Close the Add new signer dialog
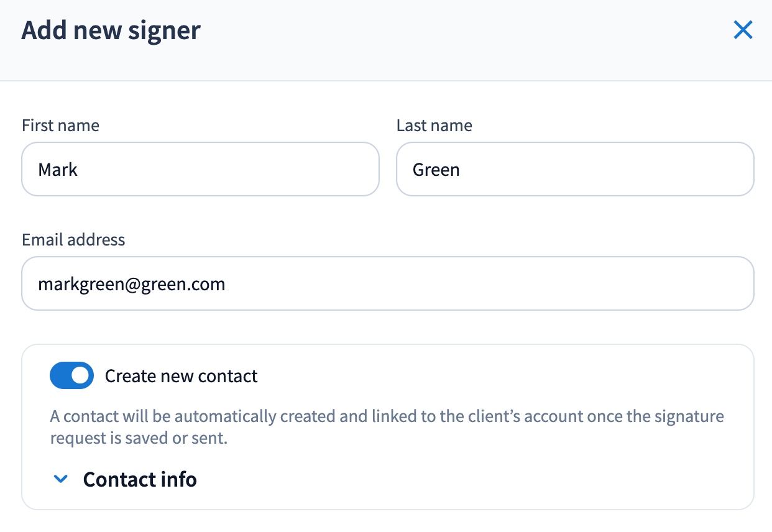 [x=743, y=30]
